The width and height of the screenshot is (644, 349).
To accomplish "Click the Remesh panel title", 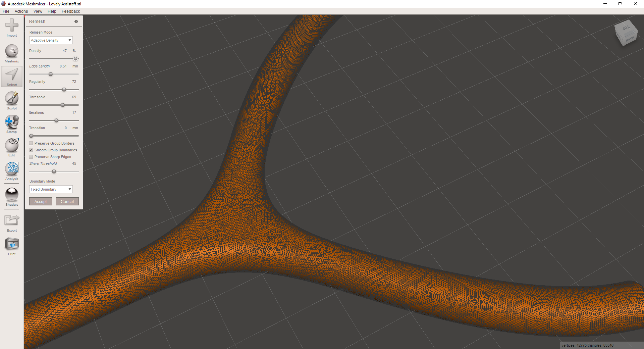I will tap(37, 21).
